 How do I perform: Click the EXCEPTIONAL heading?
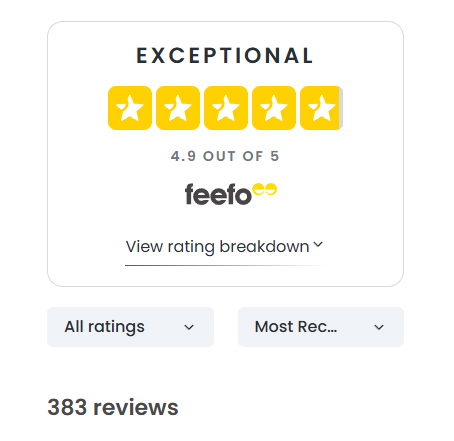click(x=225, y=56)
